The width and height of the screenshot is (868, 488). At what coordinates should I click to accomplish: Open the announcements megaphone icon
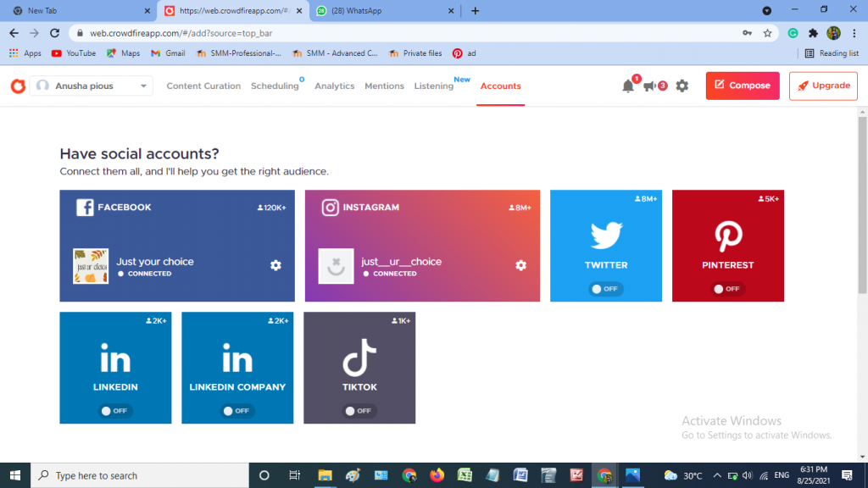pos(650,86)
